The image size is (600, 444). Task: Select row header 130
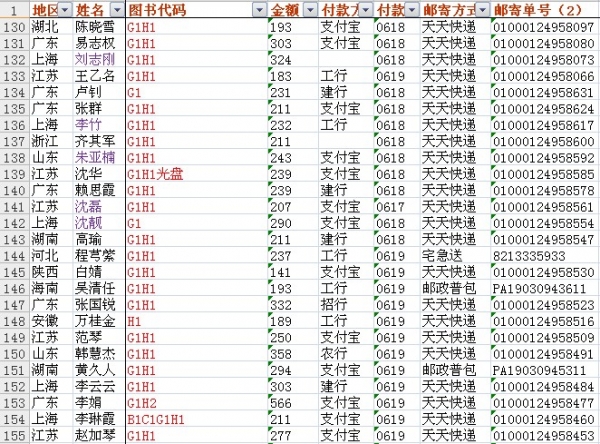[x=14, y=27]
